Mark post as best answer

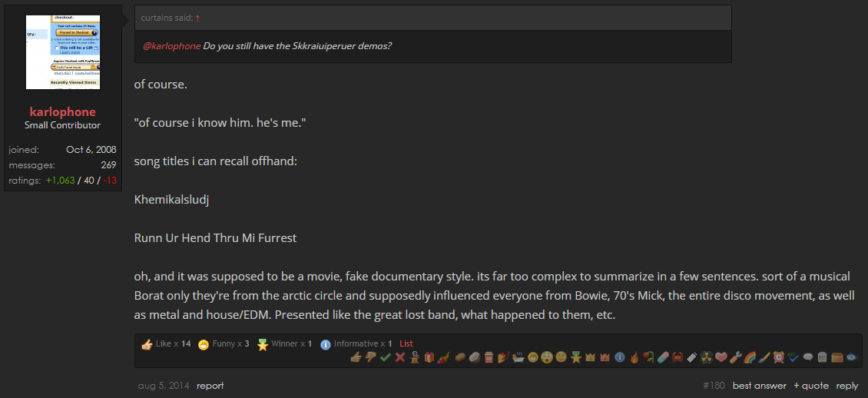pyautogui.click(x=759, y=386)
